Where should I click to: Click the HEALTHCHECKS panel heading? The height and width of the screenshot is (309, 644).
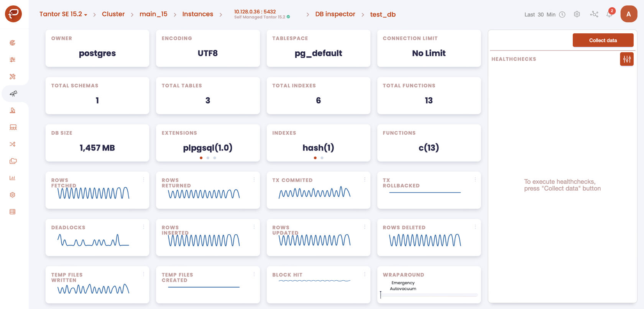514,59
